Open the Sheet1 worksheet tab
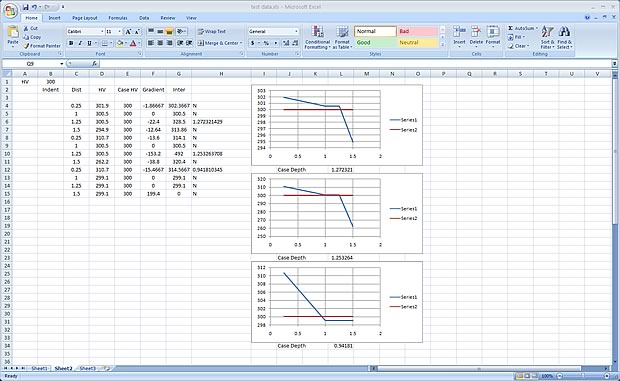Screen dimensions: 620x381 39,368
